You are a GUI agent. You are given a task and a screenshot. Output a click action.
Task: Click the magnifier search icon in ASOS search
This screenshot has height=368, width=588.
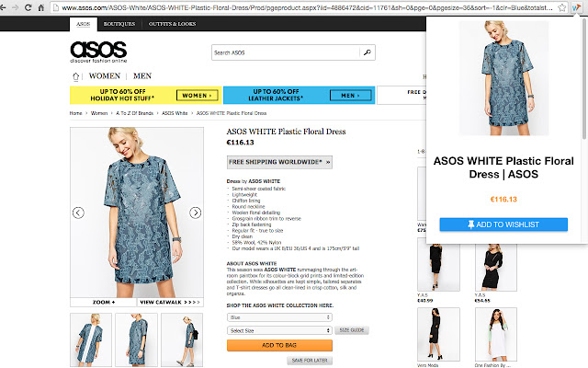coord(367,52)
